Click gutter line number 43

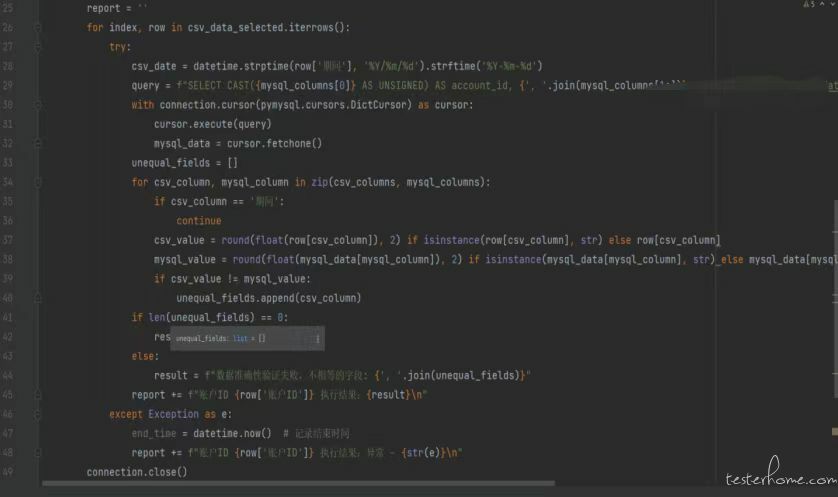point(7,356)
